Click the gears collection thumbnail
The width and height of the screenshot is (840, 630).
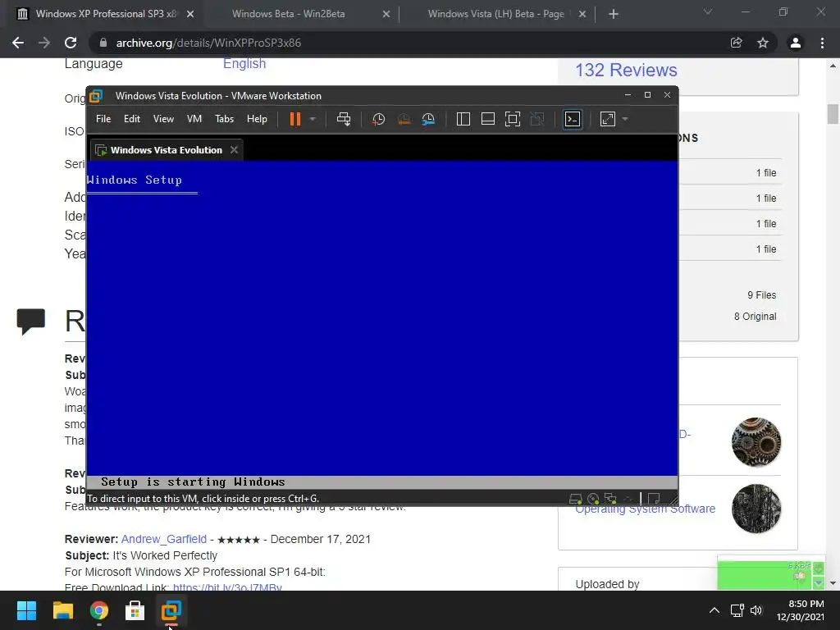(x=756, y=442)
